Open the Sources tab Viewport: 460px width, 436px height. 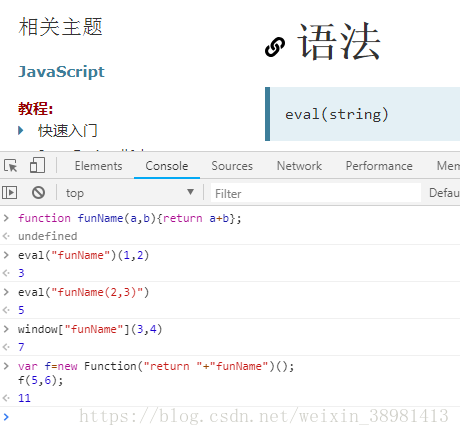tap(232, 166)
